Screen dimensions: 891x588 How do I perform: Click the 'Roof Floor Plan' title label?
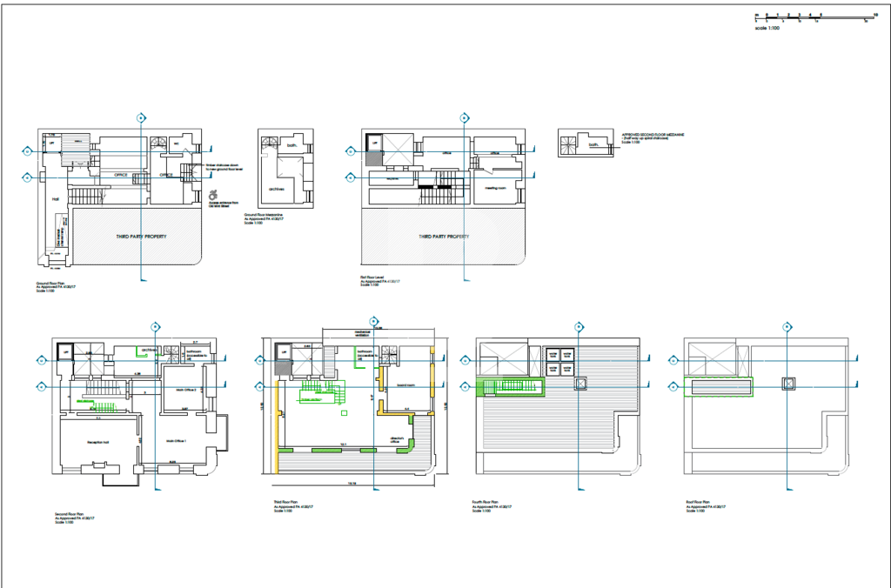[x=699, y=502]
